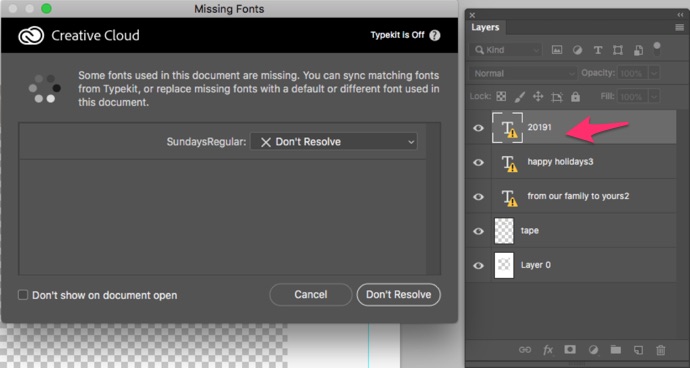
Task: Add a layer mask icon
Action: [x=570, y=350]
